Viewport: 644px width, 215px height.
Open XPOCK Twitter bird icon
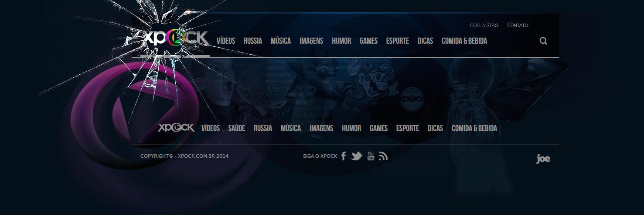[x=357, y=156]
